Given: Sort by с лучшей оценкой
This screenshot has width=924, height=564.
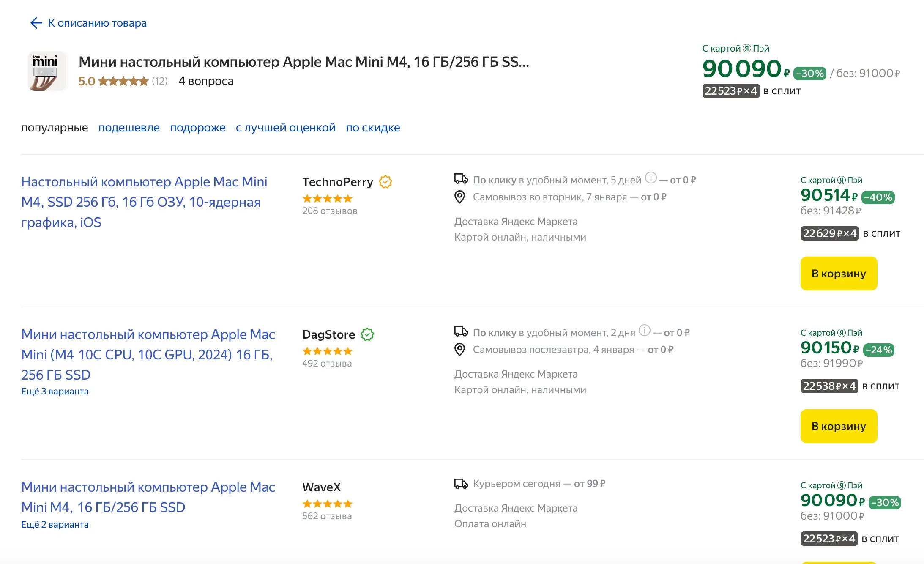Looking at the screenshot, I should click(x=285, y=128).
